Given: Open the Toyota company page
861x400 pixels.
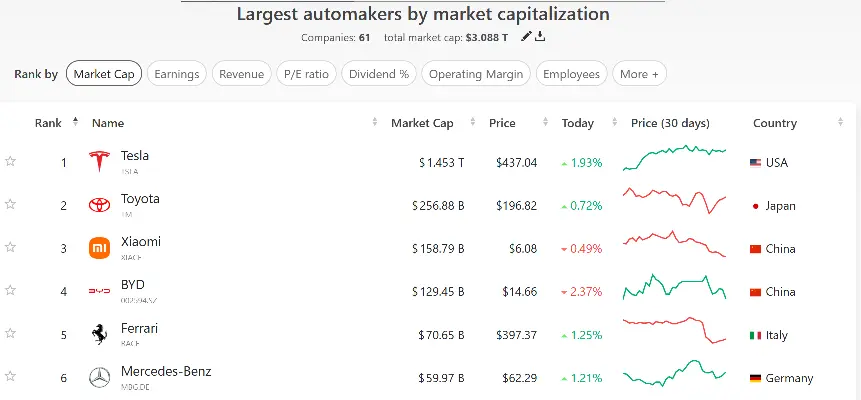Looking at the screenshot, I should point(140,199).
